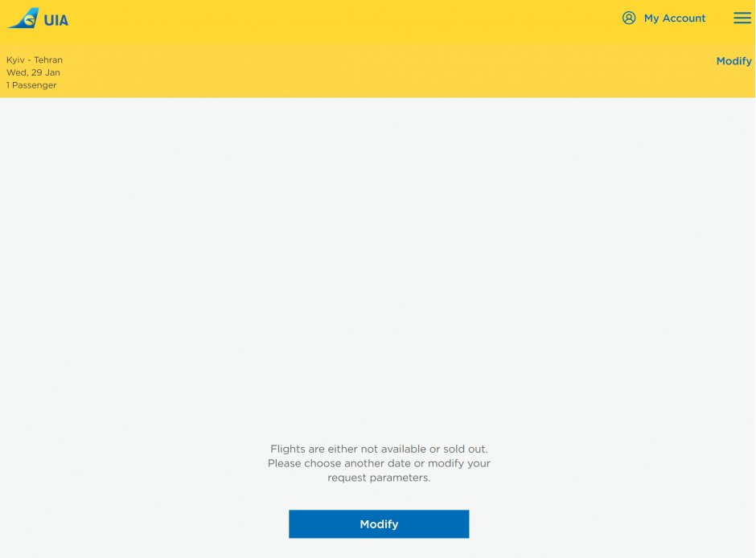756x558 pixels.
Task: Click the UIA airline logo
Action: [x=38, y=18]
